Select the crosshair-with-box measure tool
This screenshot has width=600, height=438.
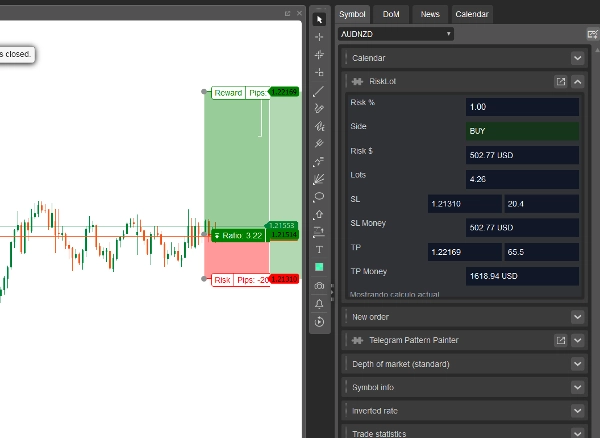[319, 72]
